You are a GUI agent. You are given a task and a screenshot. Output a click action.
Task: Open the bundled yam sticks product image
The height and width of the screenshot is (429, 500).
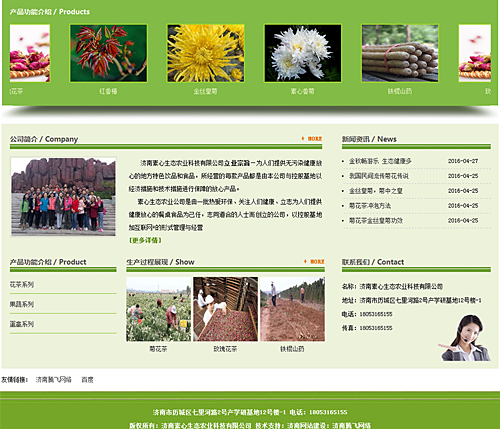tap(400, 53)
